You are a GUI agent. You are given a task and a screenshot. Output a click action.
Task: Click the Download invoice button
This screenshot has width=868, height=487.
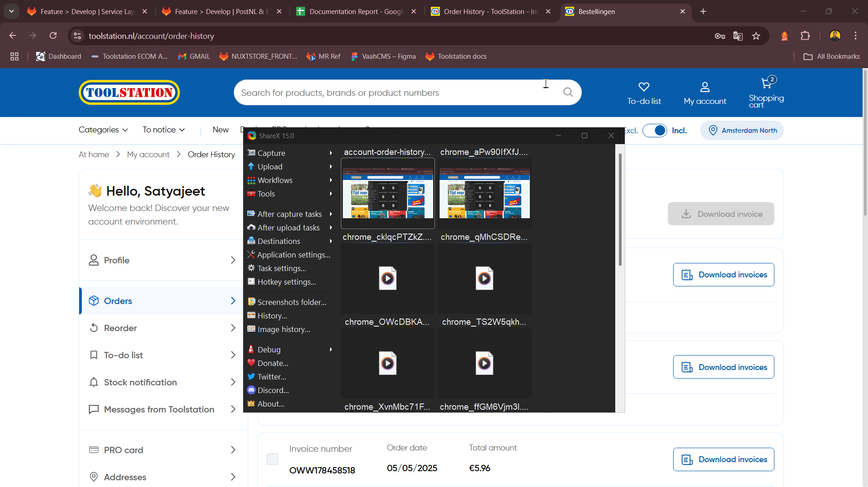coord(721,214)
